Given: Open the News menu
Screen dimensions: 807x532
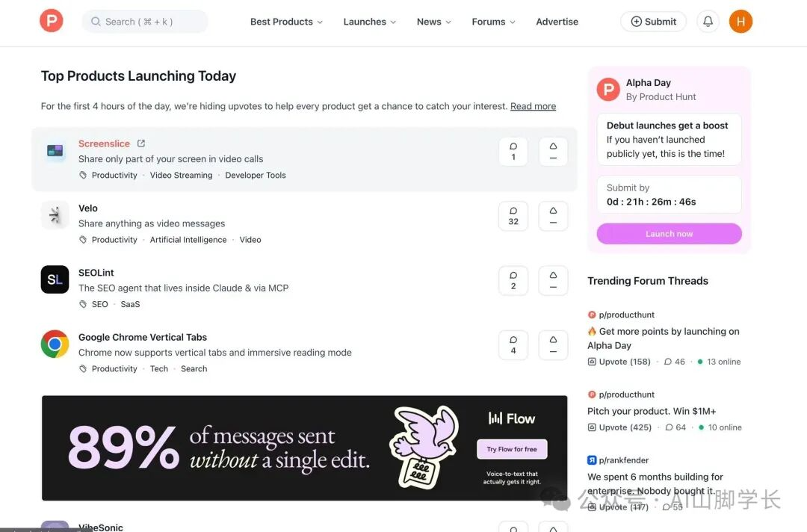Looking at the screenshot, I should [434, 22].
